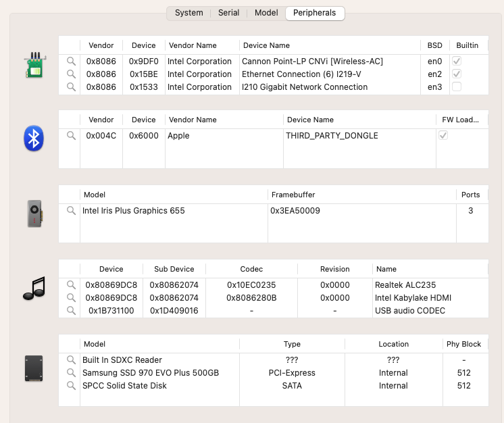This screenshot has height=423, width=504.
Task: Select 'Intel Kabylake HDMI' audio name
Action: pyautogui.click(x=413, y=297)
